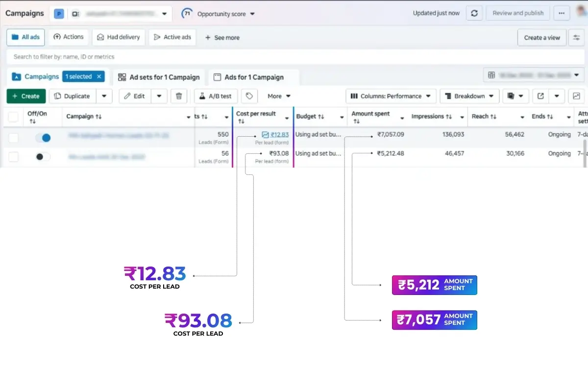This screenshot has width=588, height=392.
Task: Expand the Columns: Performance dropdown
Action: pos(391,96)
